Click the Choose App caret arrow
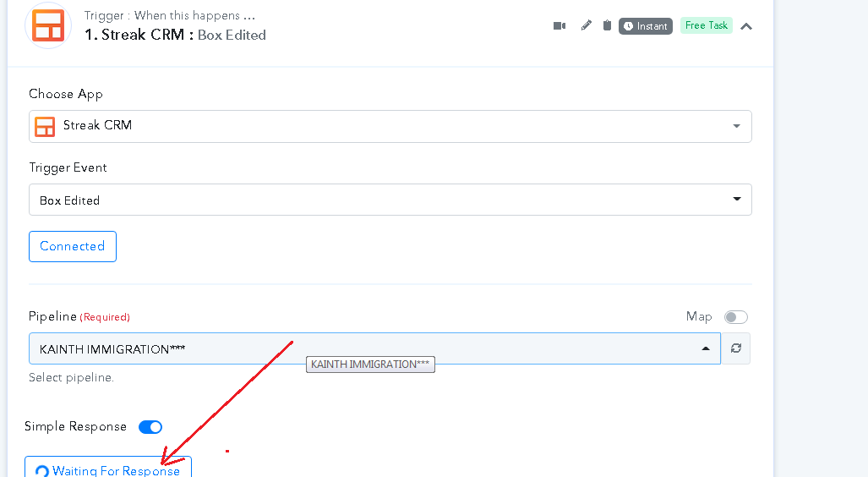Screen dimensions: 868x477 737,126
